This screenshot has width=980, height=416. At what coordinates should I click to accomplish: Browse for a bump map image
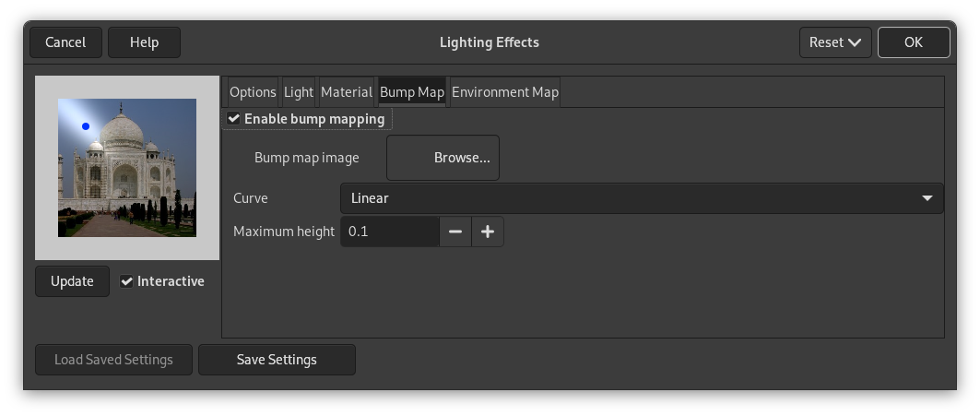point(443,158)
